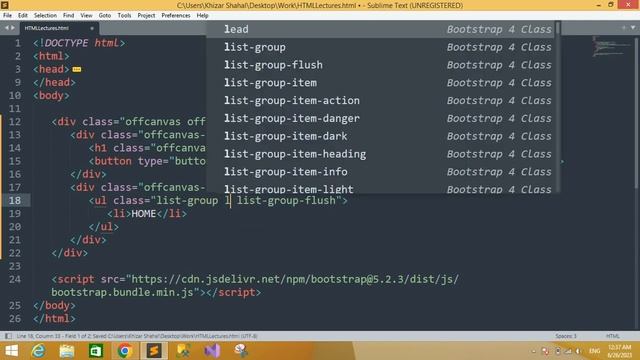Click the ENG language indicator in tray
This screenshot has width=640, height=360.
pyautogui.click(x=594, y=351)
